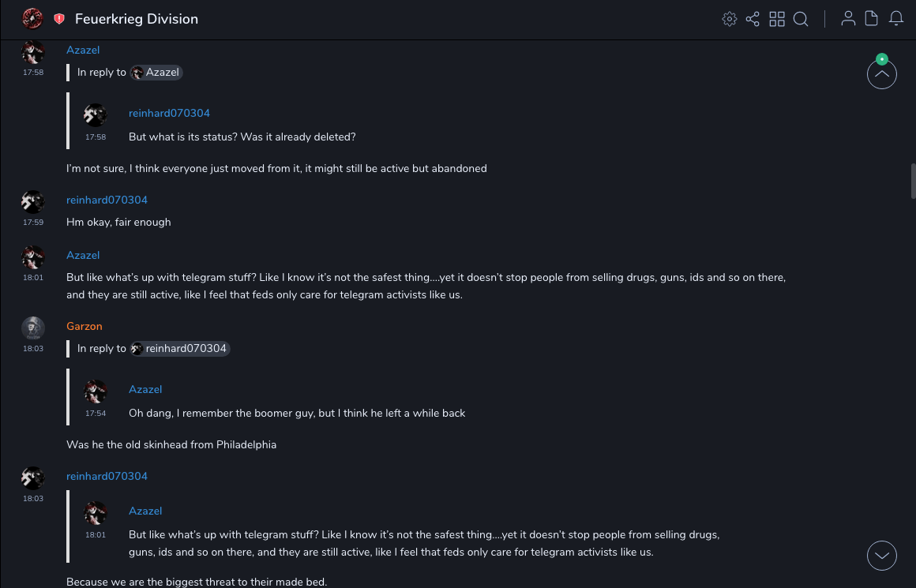Click the "reinhard070304" reply reference pill

pos(180,349)
